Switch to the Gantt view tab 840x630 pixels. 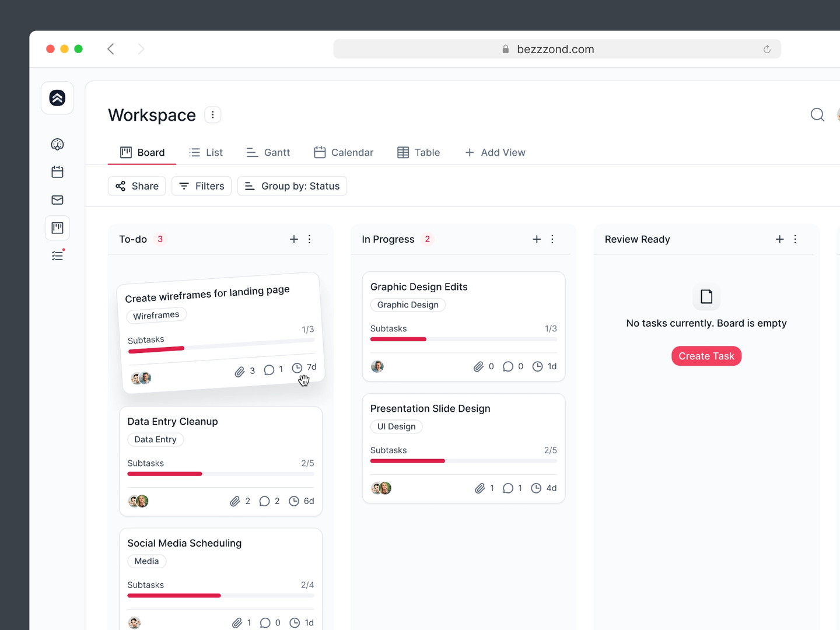pos(268,152)
